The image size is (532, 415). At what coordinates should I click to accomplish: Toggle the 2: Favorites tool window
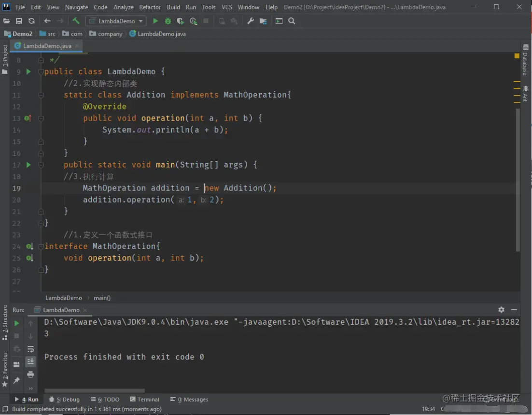(5, 370)
